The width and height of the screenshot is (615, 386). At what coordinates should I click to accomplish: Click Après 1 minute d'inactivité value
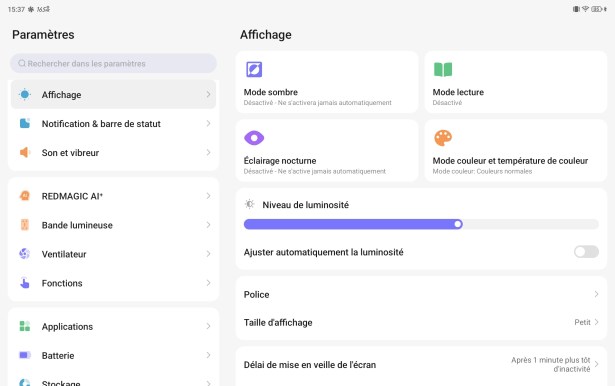click(550, 364)
